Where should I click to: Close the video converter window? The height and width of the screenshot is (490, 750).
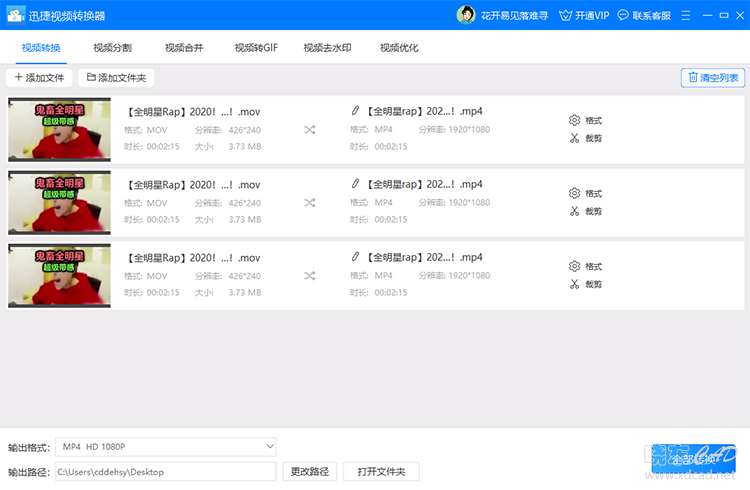coord(740,16)
